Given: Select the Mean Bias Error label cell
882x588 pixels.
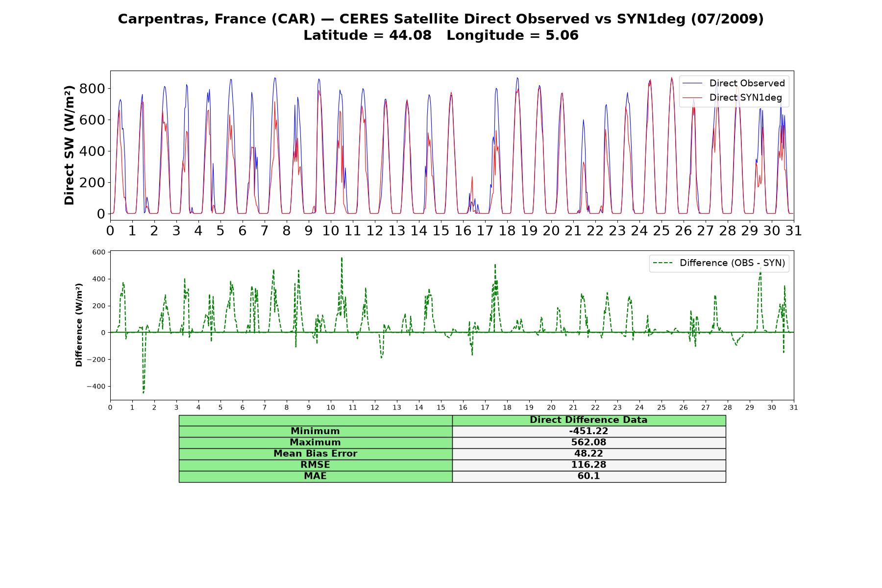Looking at the screenshot, I should (x=316, y=454).
